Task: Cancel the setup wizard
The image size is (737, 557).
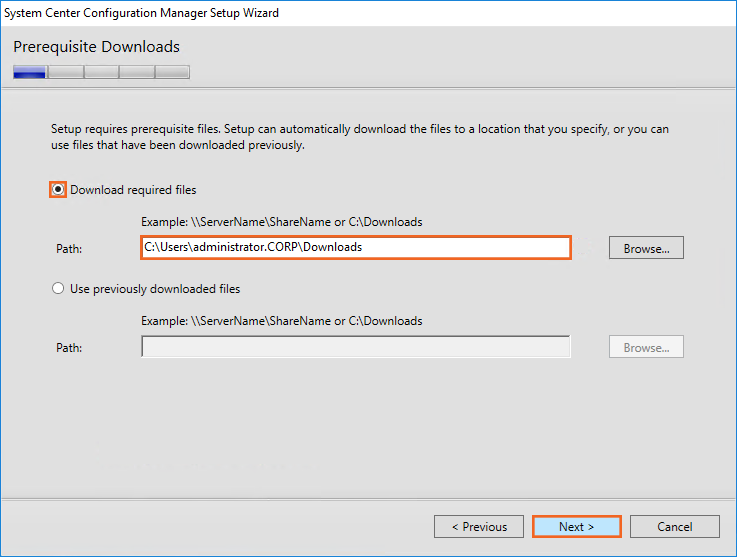Action: 674,527
